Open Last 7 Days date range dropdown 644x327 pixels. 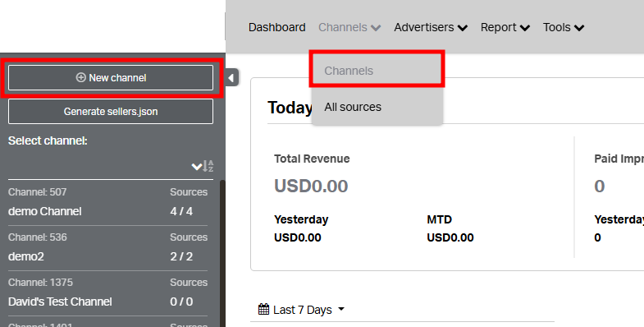point(301,309)
